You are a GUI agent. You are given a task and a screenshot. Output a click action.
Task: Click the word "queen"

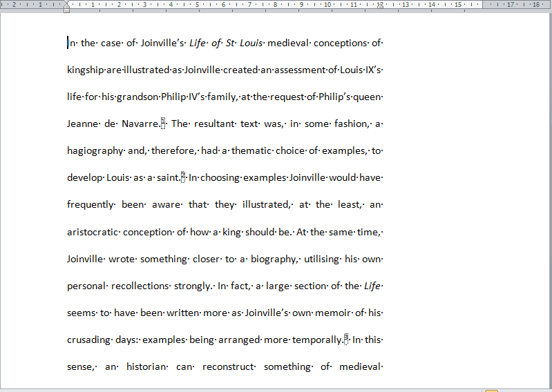point(367,97)
